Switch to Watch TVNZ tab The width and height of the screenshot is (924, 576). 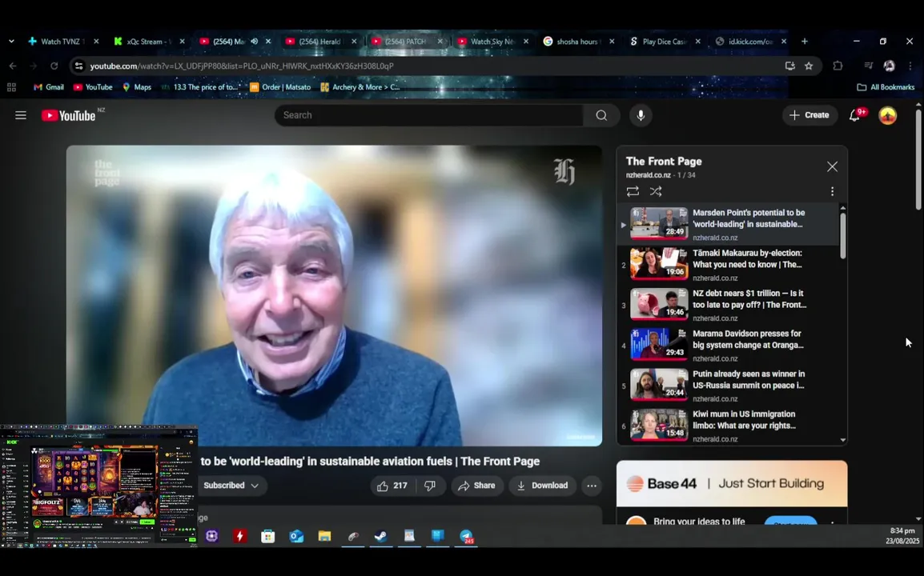63,42
